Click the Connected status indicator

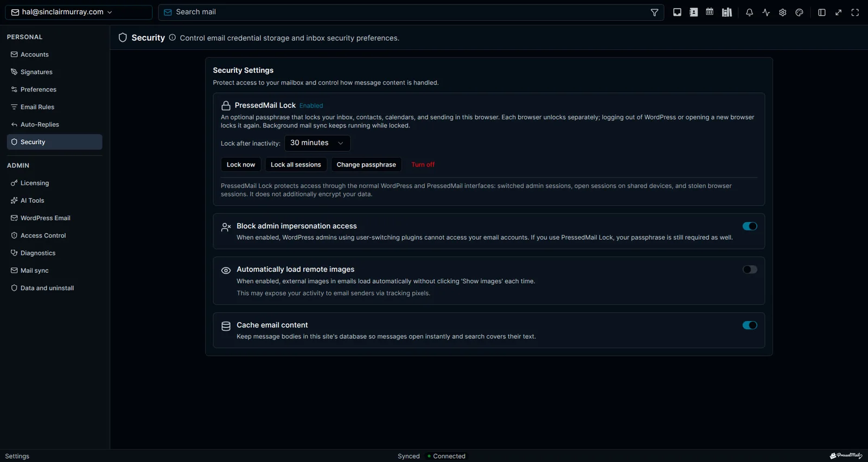[446, 456]
